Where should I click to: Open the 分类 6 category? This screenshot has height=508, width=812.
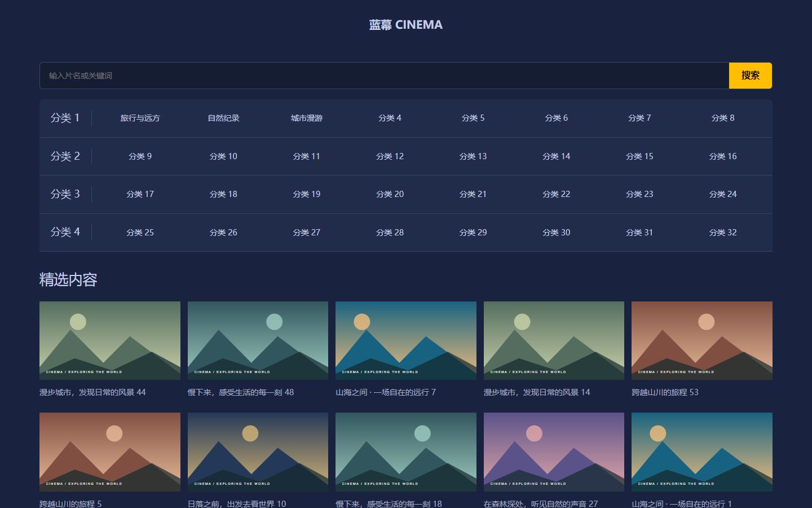click(557, 118)
